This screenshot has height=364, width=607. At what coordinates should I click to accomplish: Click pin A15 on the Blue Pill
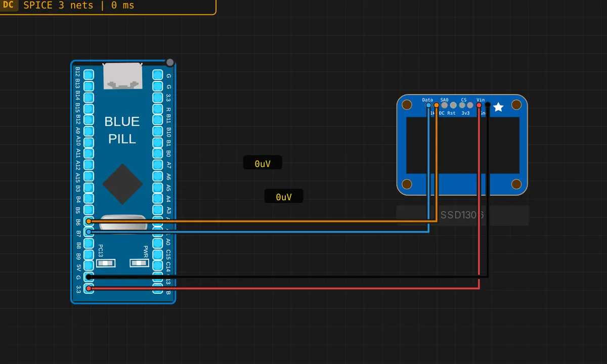click(x=89, y=176)
